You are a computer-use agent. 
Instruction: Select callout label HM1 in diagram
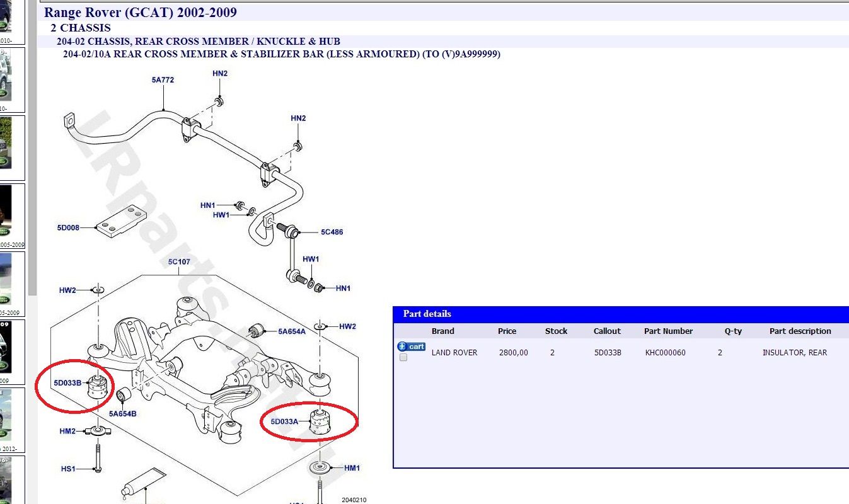(352, 468)
